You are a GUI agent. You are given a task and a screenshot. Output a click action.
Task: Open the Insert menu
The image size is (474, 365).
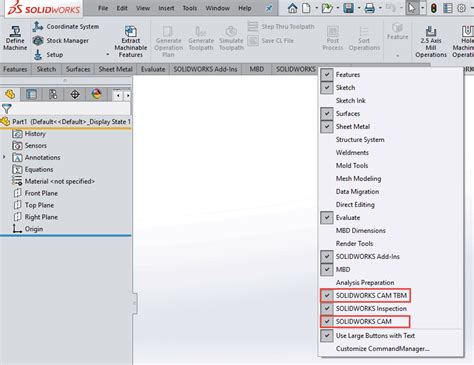click(166, 8)
